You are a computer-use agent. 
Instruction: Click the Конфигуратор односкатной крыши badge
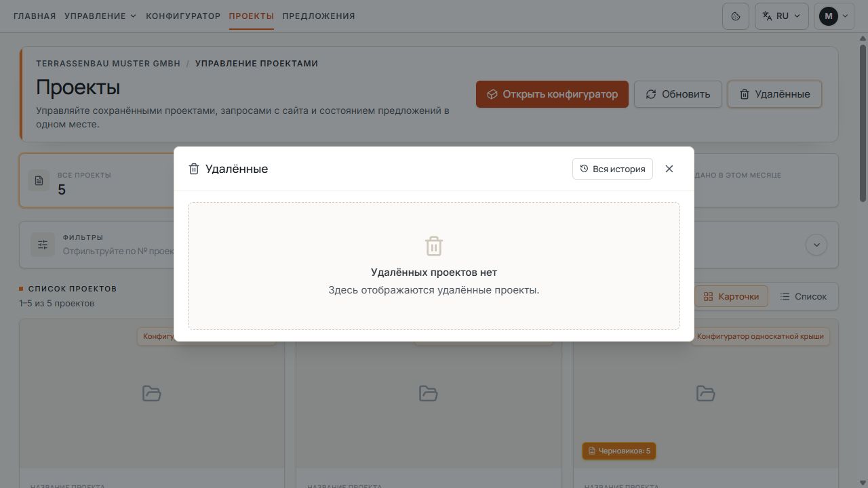[760, 336]
